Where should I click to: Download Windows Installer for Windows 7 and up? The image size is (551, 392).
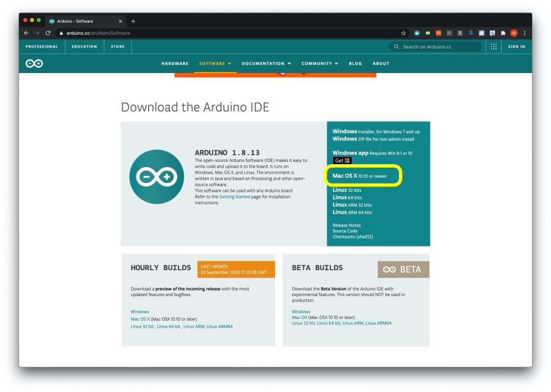coord(376,131)
